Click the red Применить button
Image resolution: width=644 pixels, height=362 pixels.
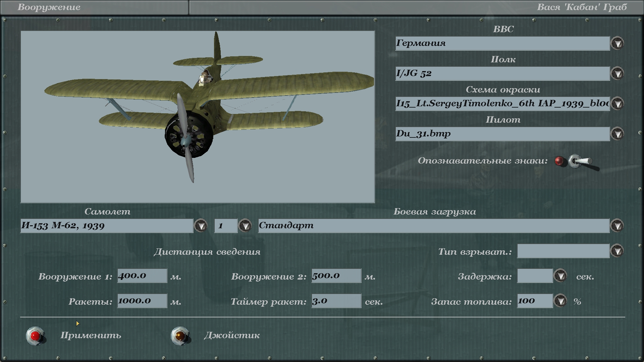tap(35, 336)
